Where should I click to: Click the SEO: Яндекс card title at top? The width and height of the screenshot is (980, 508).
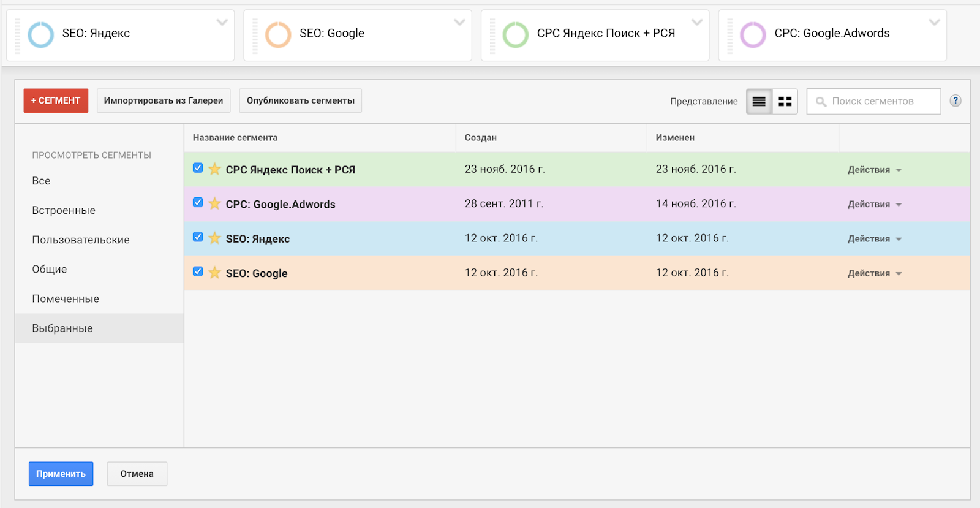point(96,33)
